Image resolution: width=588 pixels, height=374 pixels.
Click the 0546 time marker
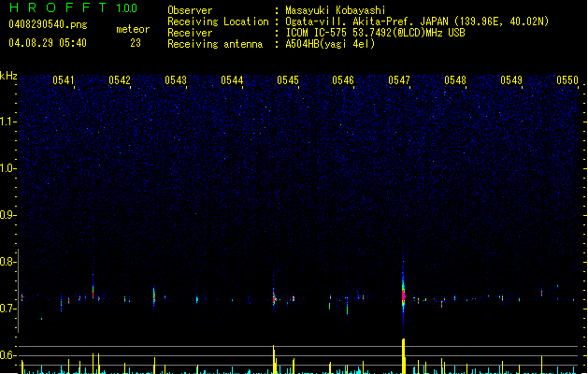[343, 80]
